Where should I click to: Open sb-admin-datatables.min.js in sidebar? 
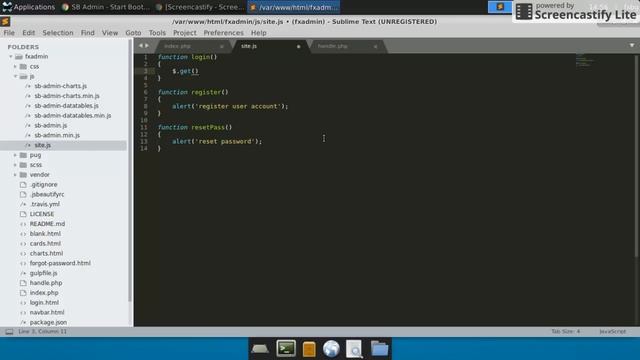coord(73,116)
